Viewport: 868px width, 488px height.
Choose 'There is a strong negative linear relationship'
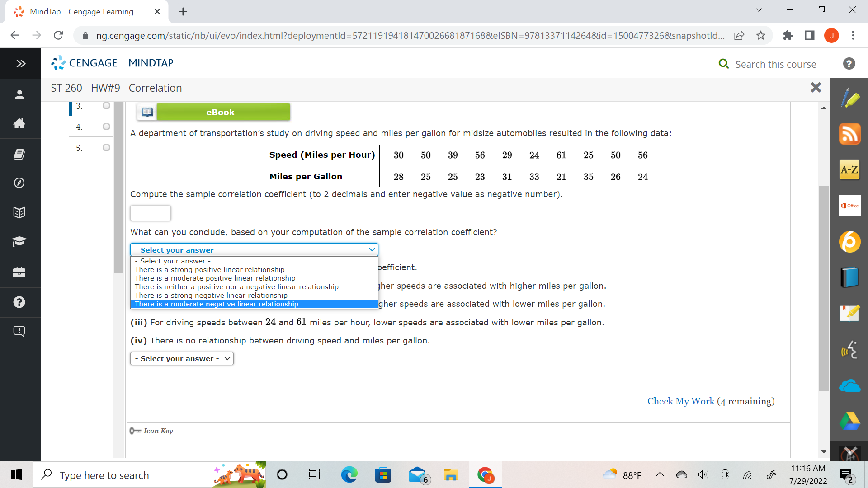(211, 295)
